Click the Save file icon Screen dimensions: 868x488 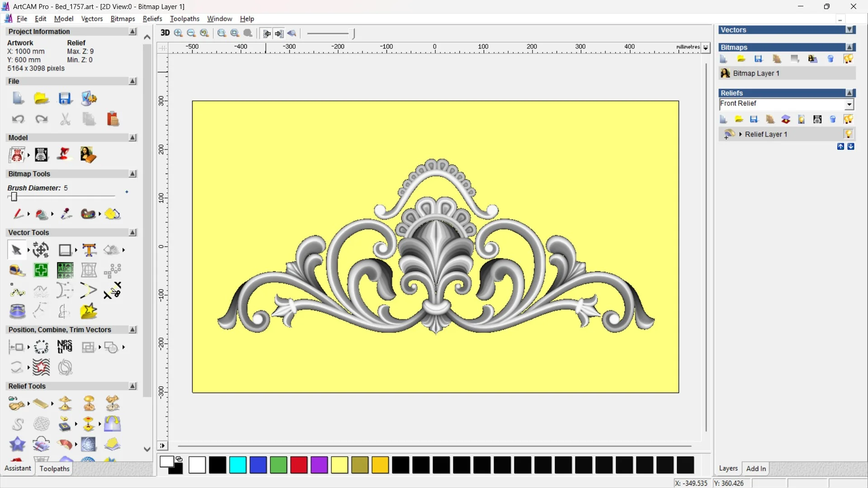(65, 99)
